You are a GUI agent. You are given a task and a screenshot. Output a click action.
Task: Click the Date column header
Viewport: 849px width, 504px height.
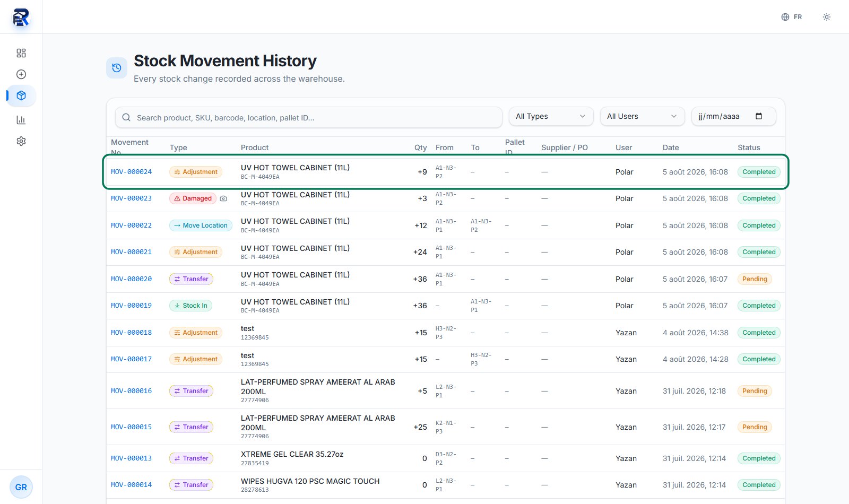pyautogui.click(x=671, y=147)
